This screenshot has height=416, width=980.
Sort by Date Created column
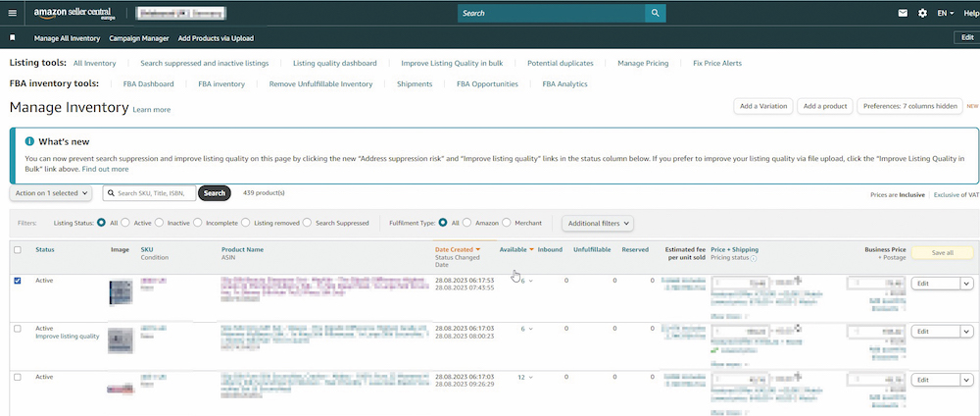458,249
